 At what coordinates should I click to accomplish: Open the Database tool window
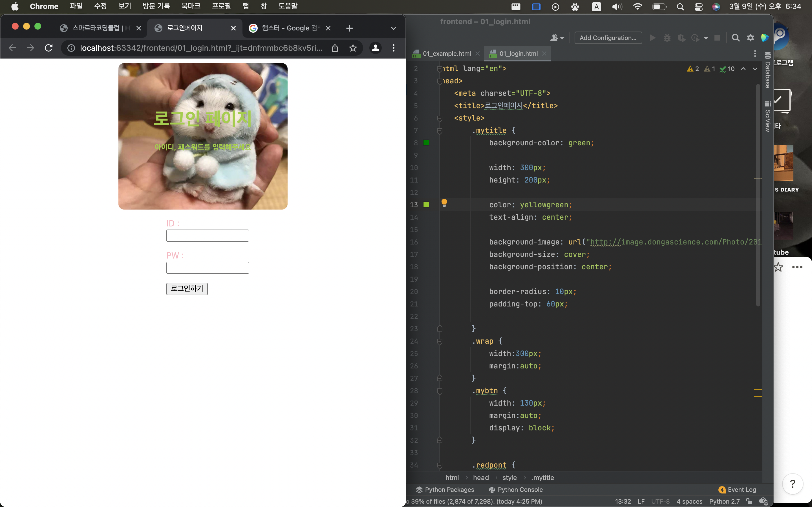pos(767,70)
